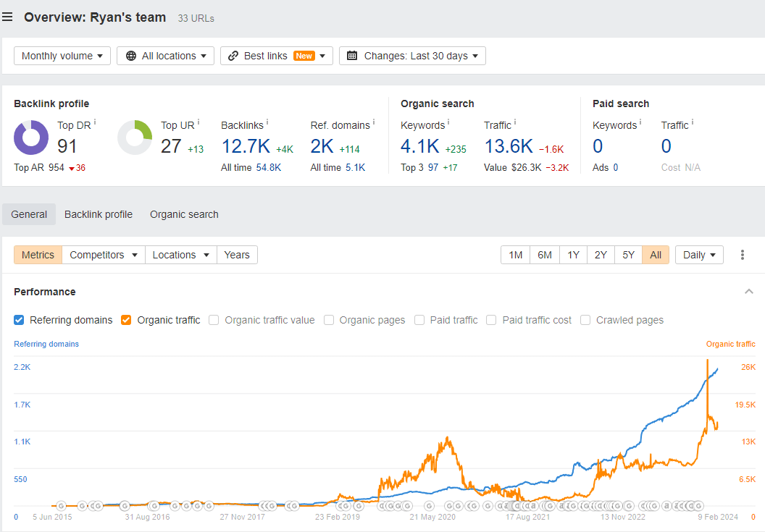
Task: Open the 33 URLs link
Action: click(x=195, y=17)
